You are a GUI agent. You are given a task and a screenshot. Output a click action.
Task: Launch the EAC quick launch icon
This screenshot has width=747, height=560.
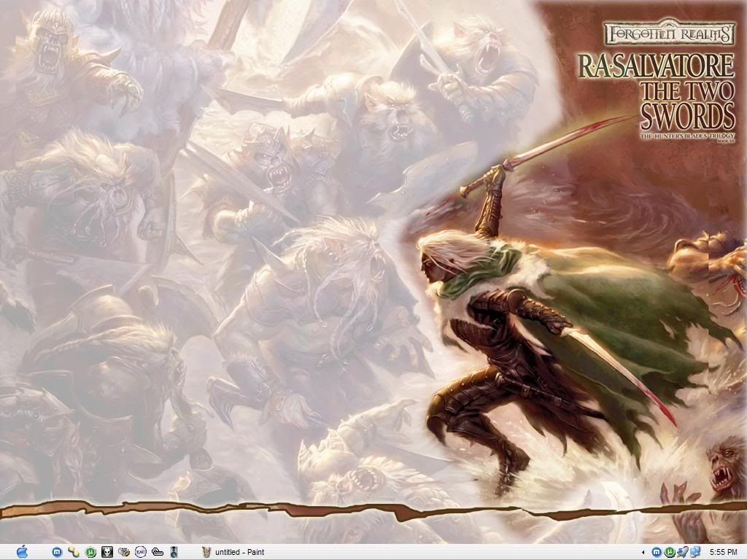pyautogui.click(x=141, y=552)
